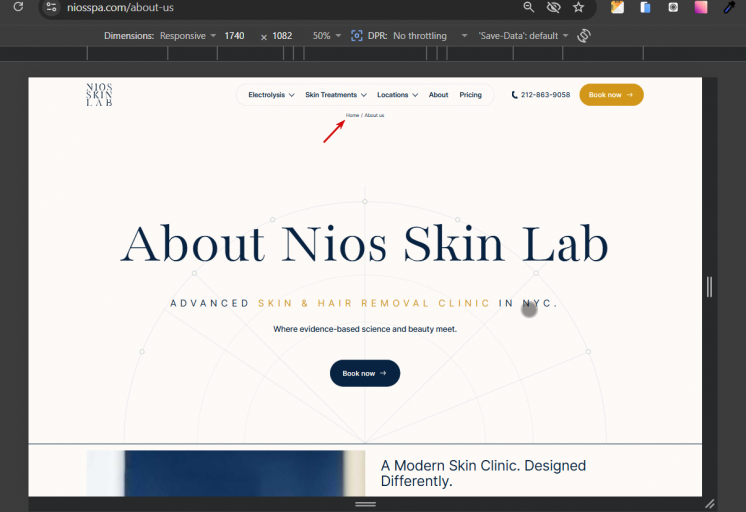Click the phone icon next to 212-863-9058
746x512 pixels.
pos(514,95)
